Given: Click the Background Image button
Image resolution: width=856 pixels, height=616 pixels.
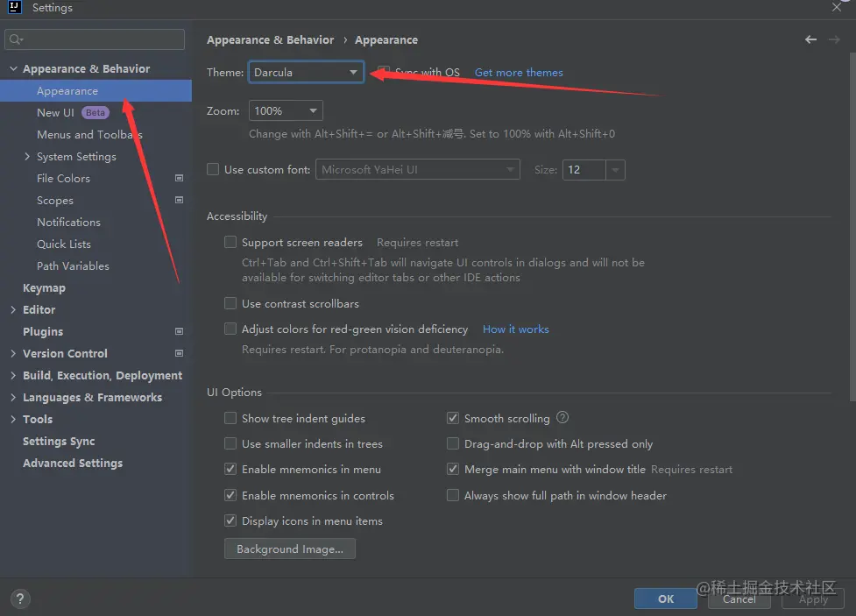Looking at the screenshot, I should pyautogui.click(x=290, y=549).
